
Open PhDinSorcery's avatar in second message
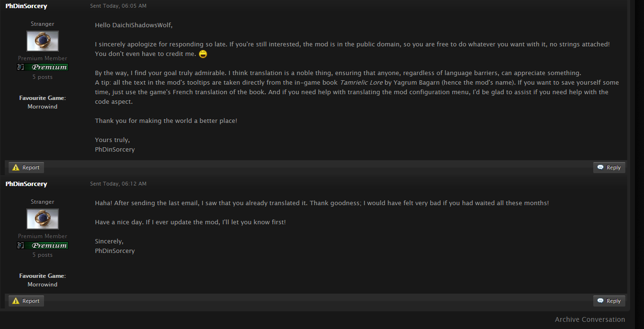coord(43,219)
